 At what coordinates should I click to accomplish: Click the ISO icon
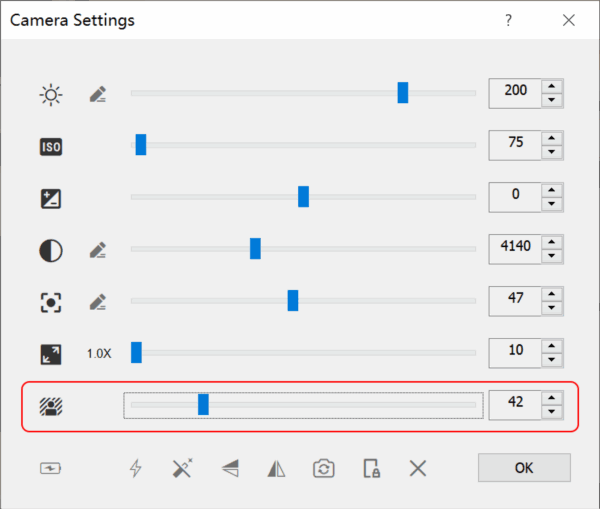coord(50,147)
